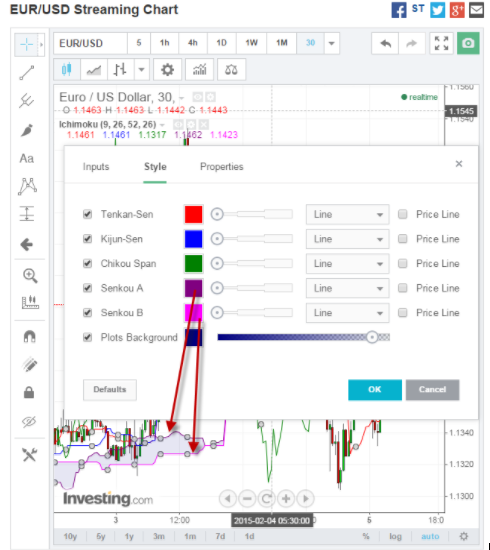
Task: Select the 1h interval
Action: [165, 43]
